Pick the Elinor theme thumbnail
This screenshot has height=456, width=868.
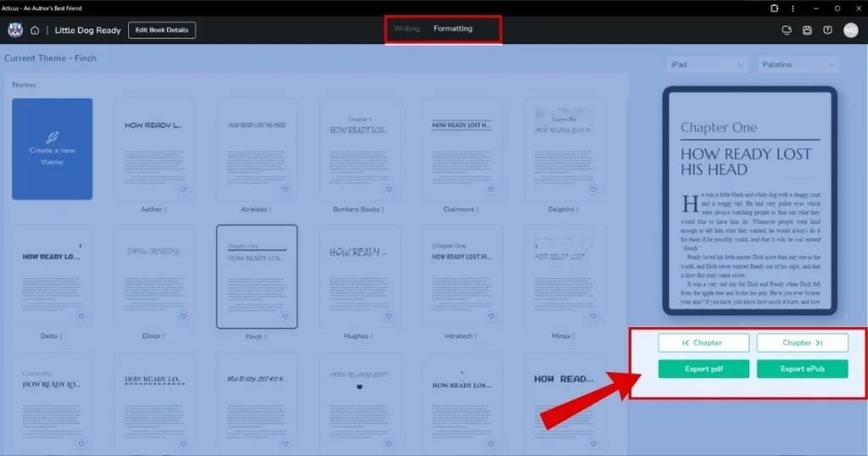click(x=154, y=276)
